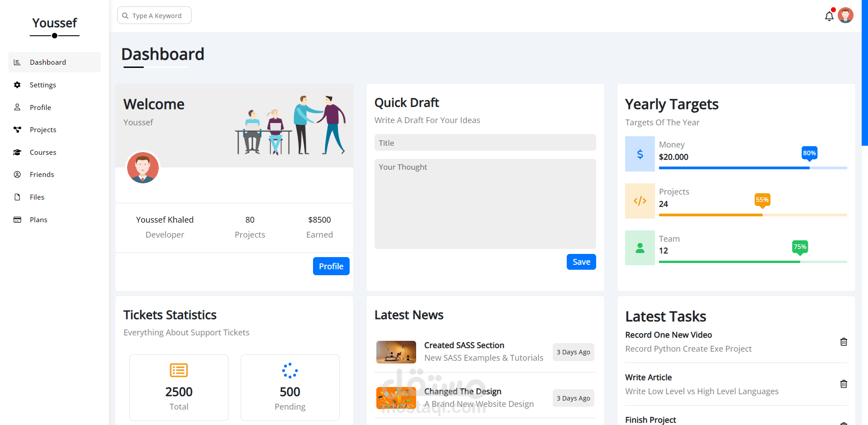Screen dimensions: 868x425
Task: Open Plans from the sidebar
Action: click(54, 220)
